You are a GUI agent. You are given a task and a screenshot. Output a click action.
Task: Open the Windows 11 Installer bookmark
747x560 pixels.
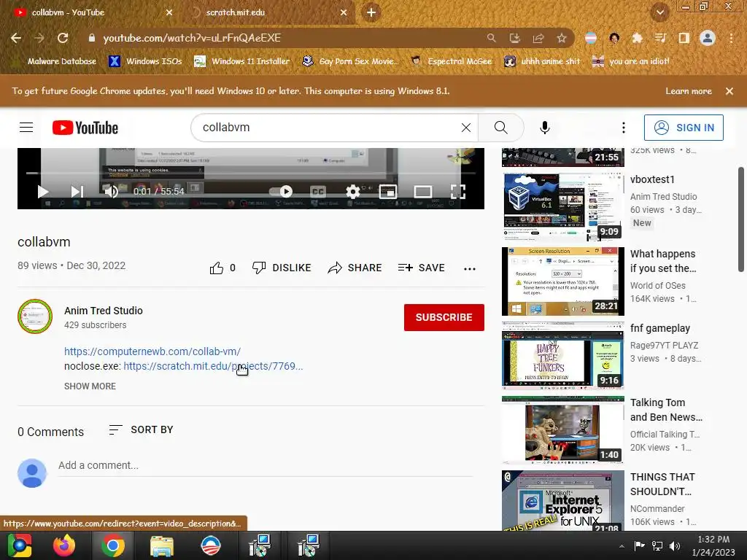point(242,61)
